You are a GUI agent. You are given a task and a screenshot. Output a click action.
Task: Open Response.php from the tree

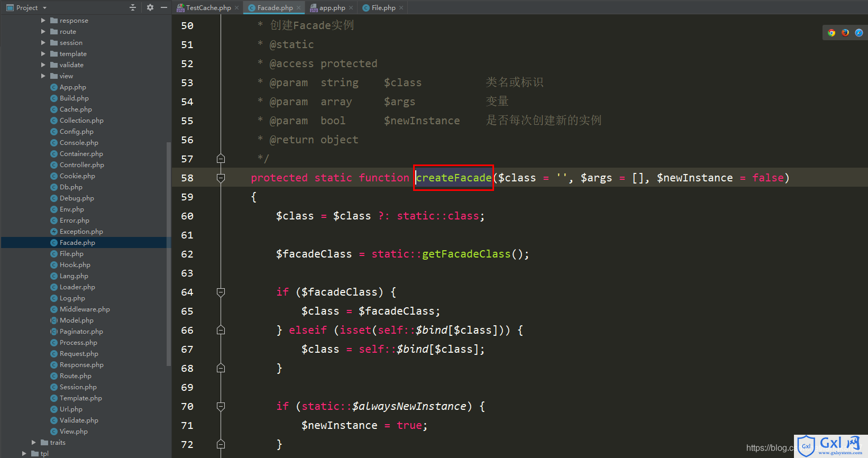[x=81, y=365]
